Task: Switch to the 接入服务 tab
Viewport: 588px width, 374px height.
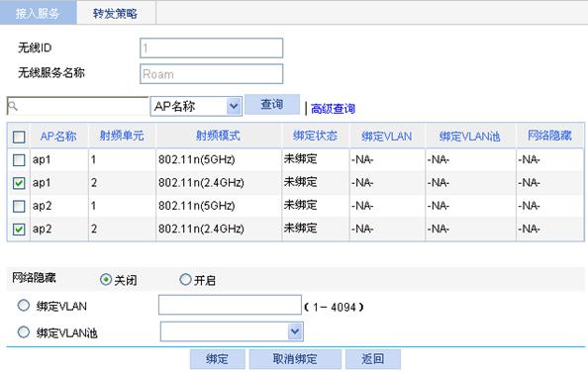Action: click(x=38, y=13)
